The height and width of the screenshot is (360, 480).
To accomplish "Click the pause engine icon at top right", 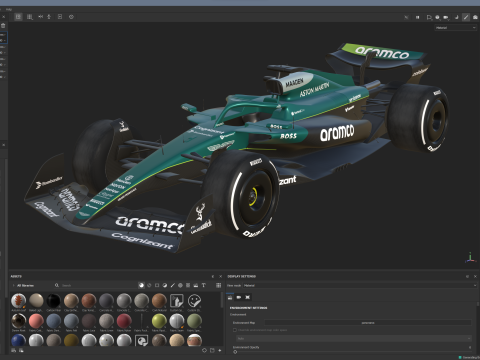I will [x=417, y=17].
